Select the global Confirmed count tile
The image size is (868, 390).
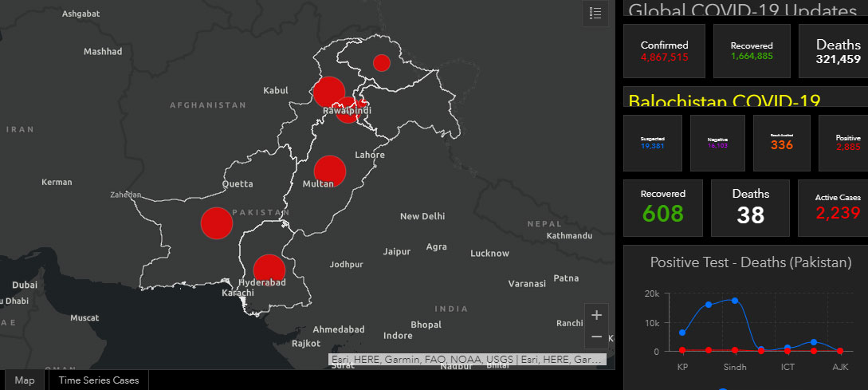[664, 51]
